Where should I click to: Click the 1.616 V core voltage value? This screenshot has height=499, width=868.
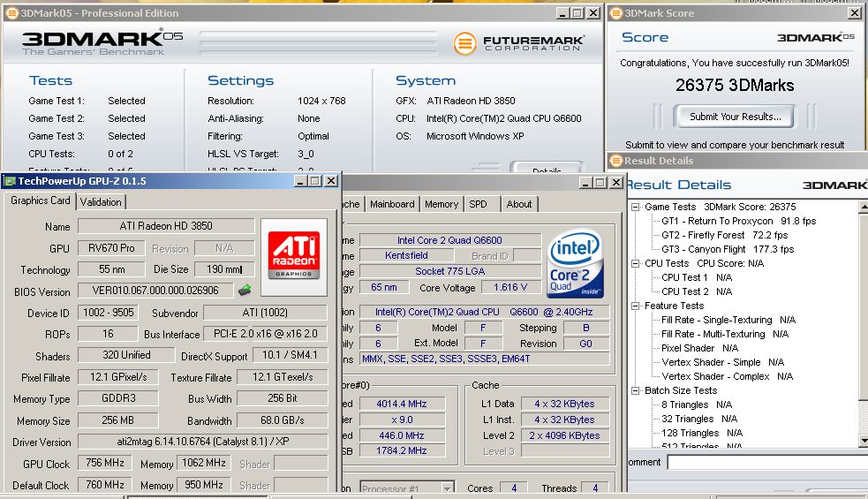click(509, 287)
